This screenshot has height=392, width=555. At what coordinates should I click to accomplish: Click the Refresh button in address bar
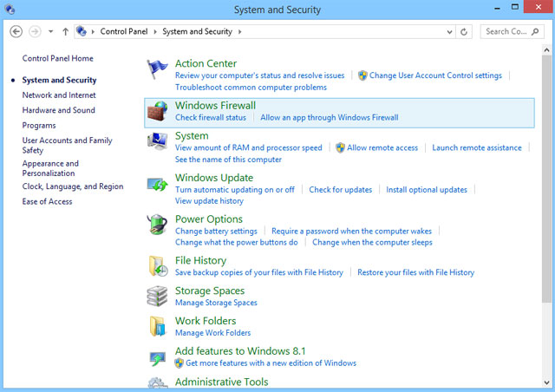pos(464,32)
